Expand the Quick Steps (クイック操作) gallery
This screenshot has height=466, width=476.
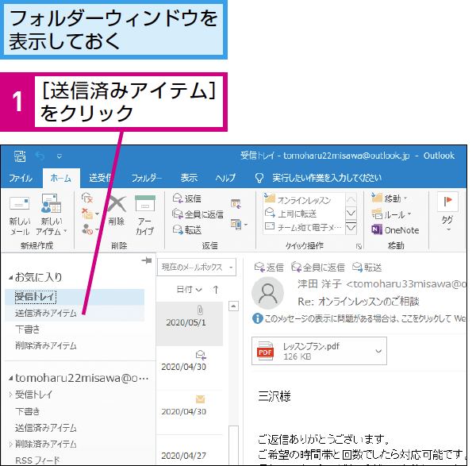351,227
